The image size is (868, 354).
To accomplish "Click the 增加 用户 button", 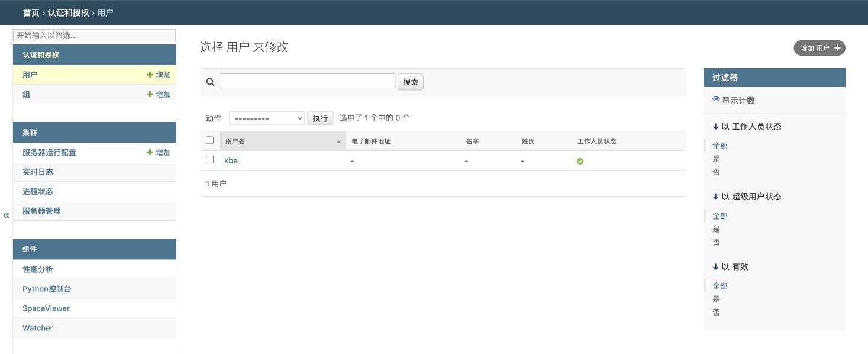I will pyautogui.click(x=819, y=48).
